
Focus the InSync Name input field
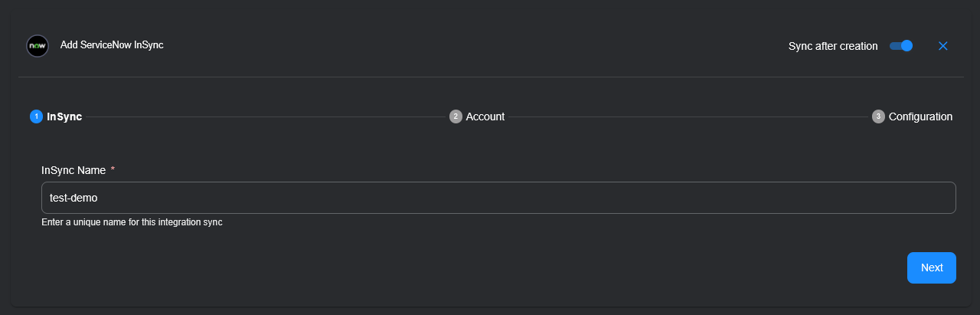click(498, 198)
